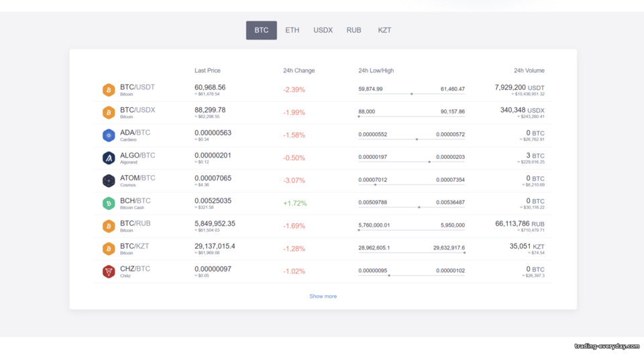Click the Chiliz icon in CHZ/BTC row
644x354 pixels.
tap(109, 272)
